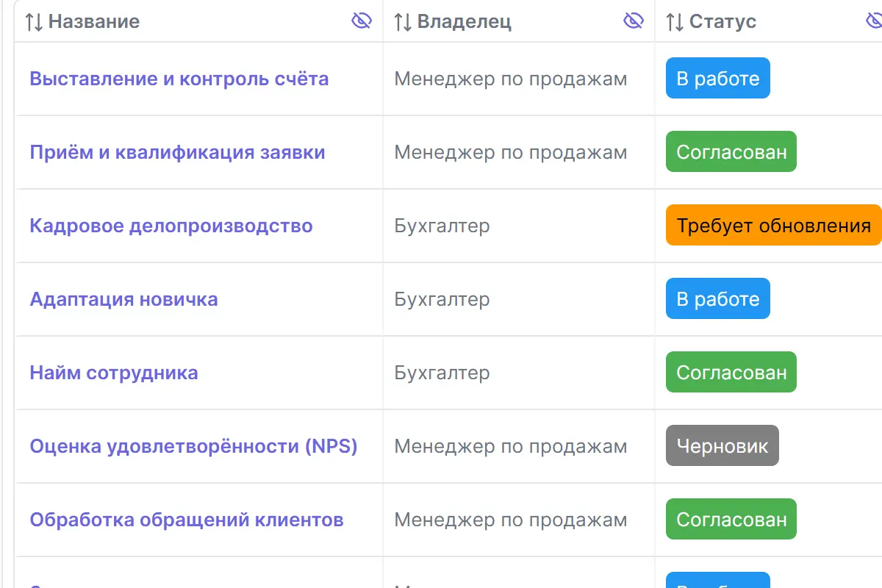Image resolution: width=882 pixels, height=588 pixels.
Task: Select Бухгалтер in Найм сотрудника row
Action: pyautogui.click(x=442, y=373)
